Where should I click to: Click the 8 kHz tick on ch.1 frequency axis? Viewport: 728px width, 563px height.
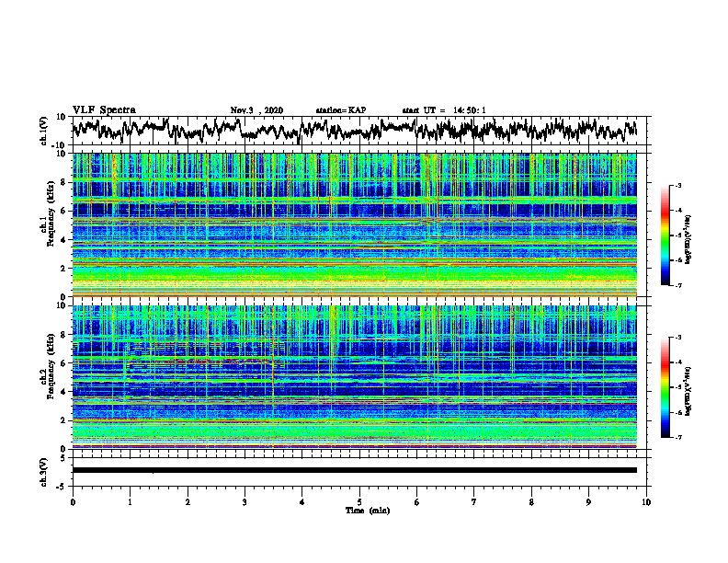tap(63, 182)
